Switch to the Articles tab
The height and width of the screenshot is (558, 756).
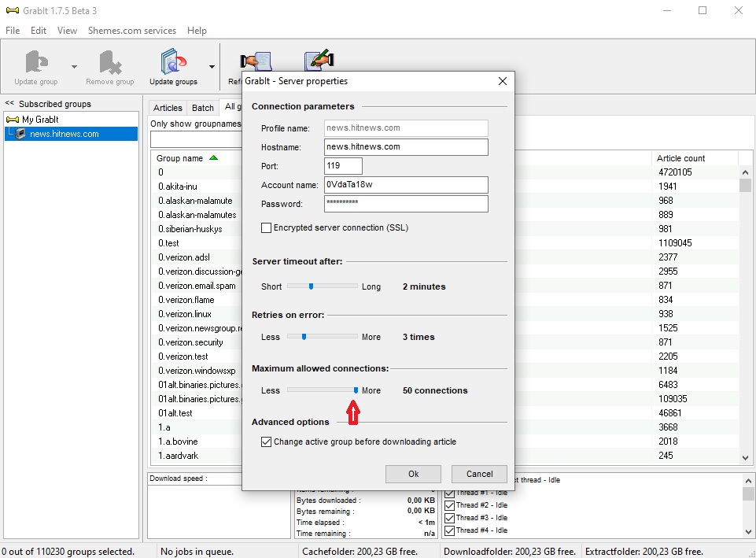pyautogui.click(x=168, y=108)
